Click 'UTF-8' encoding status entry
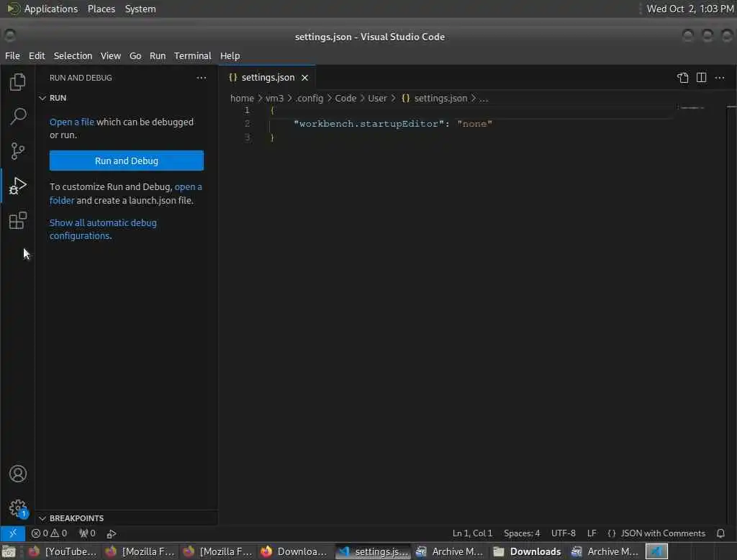 pyautogui.click(x=563, y=533)
